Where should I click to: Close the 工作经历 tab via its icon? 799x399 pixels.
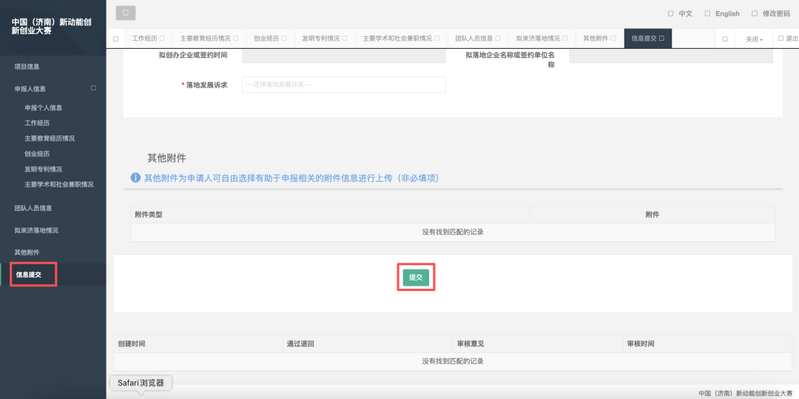(x=162, y=38)
